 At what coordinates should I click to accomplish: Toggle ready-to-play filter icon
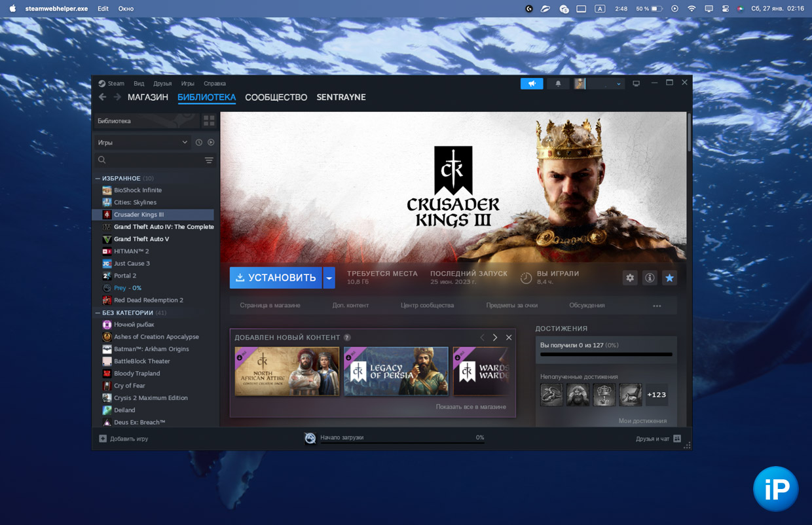click(211, 142)
